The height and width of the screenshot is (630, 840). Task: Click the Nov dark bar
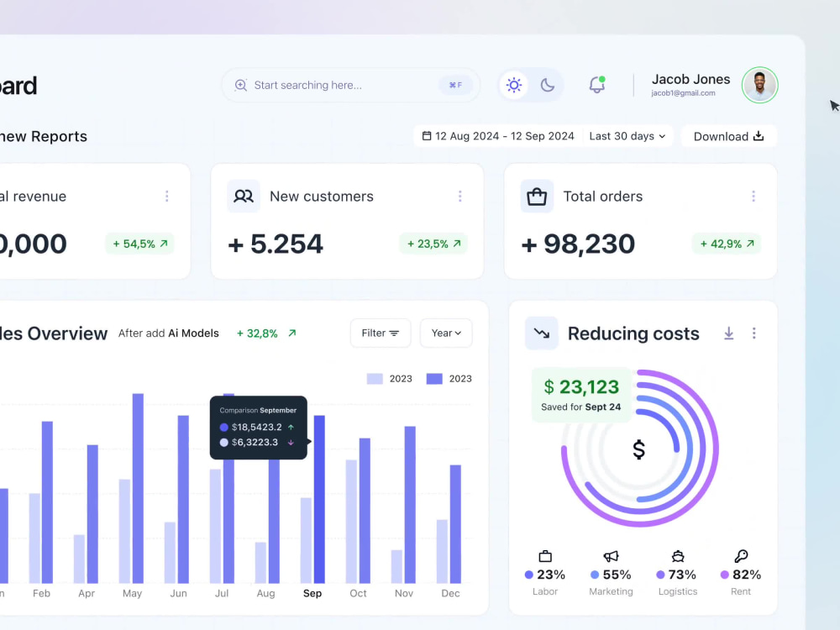410,505
